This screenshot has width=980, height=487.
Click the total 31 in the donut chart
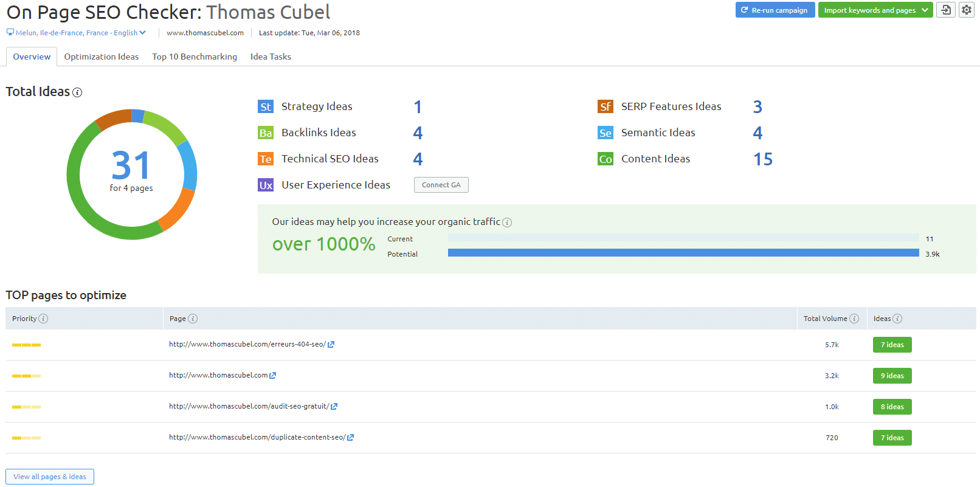click(131, 165)
